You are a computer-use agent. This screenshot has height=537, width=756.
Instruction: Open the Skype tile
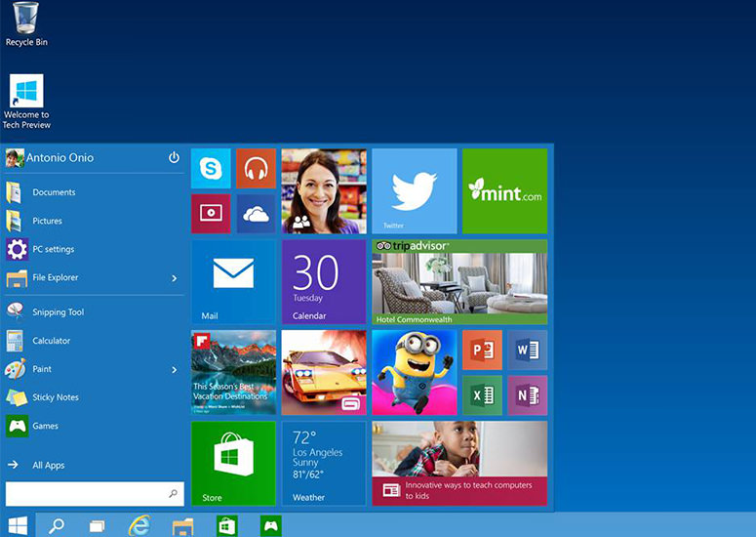coord(211,168)
